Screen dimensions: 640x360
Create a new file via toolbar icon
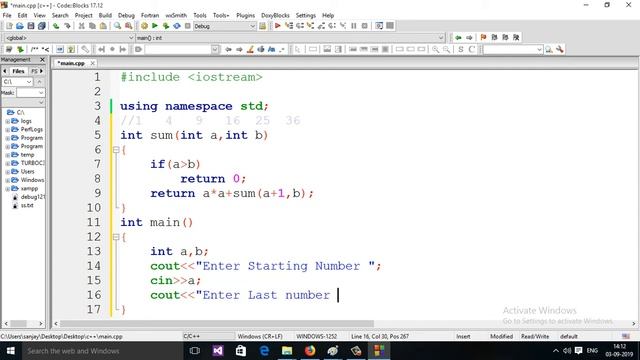coord(9,26)
